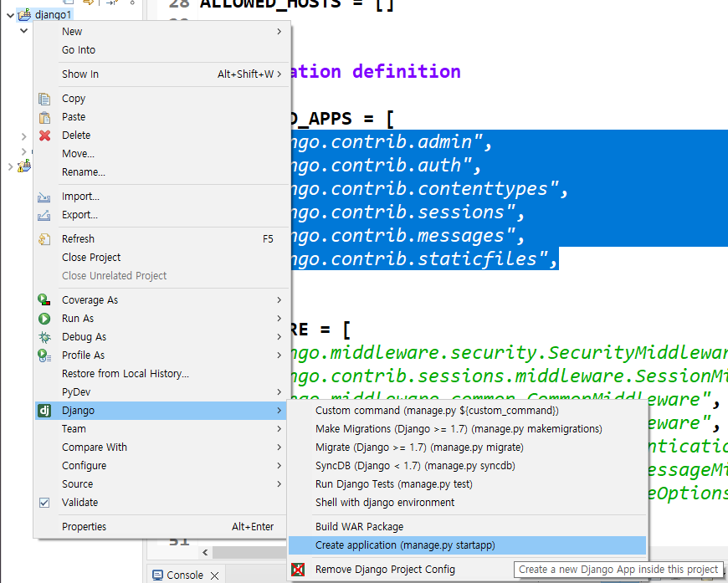The height and width of the screenshot is (583, 728).
Task: Click the Copy icon in context menu
Action: (x=44, y=99)
